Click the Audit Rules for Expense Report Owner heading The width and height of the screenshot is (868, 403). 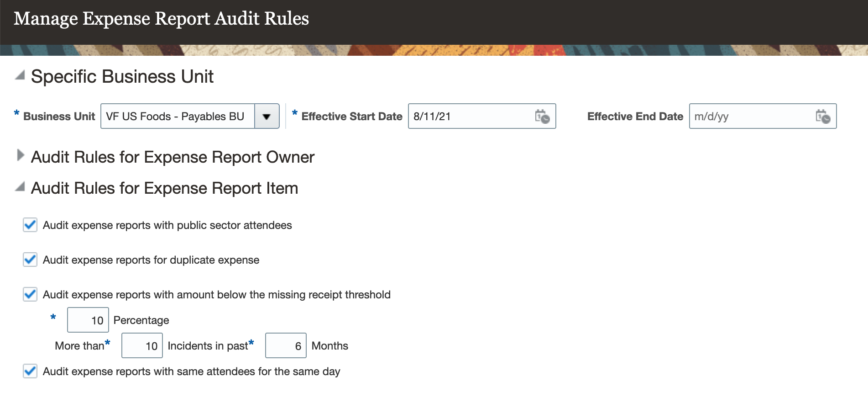tap(173, 157)
